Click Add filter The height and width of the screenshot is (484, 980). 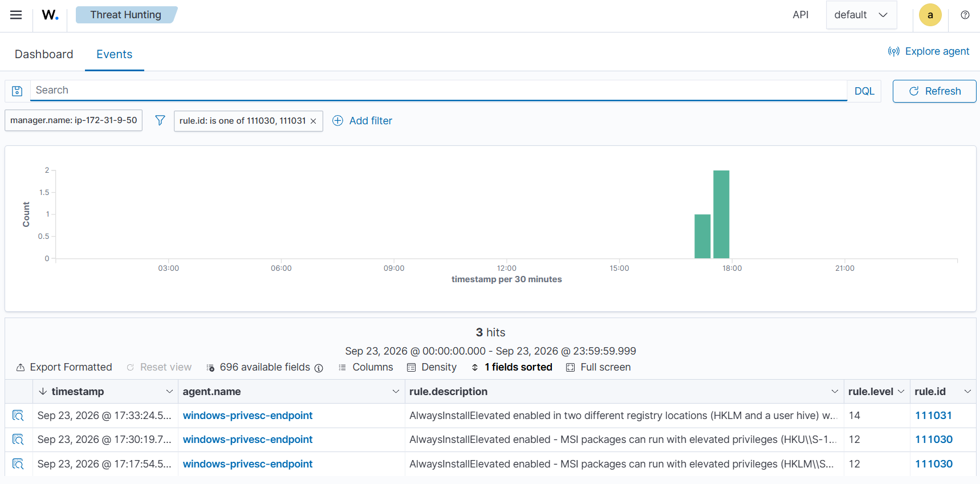click(x=363, y=121)
